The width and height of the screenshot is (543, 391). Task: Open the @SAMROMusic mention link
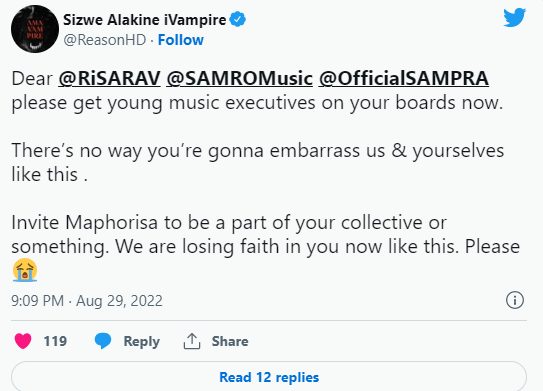tap(239, 78)
